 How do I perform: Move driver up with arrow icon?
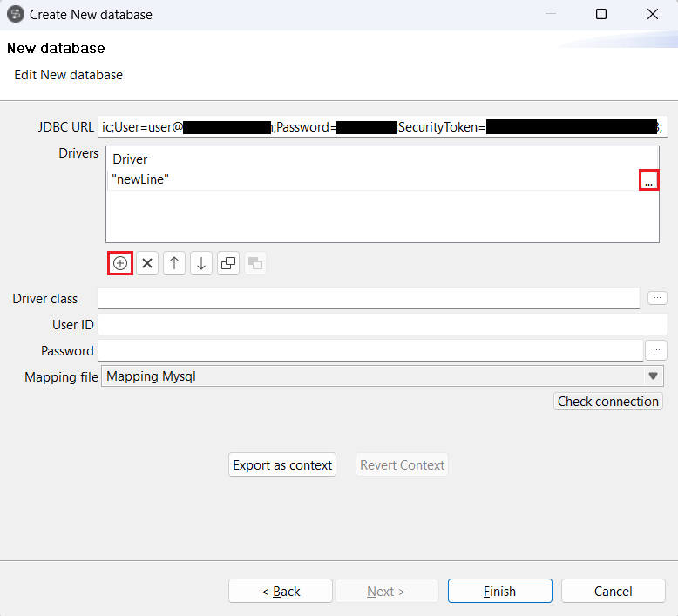coord(174,263)
